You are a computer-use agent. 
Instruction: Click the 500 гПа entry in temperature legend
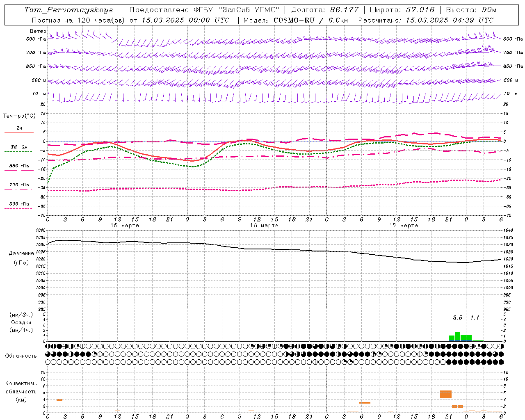[19, 204]
